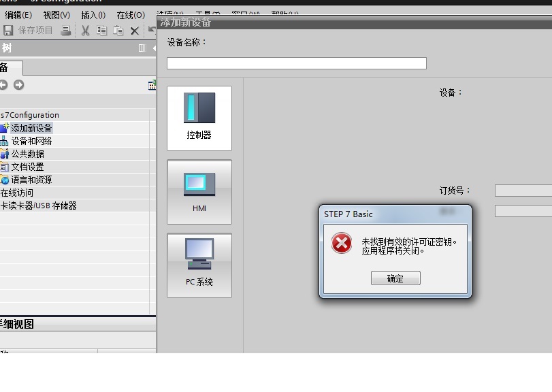Click the Print icon in toolbar

[65, 31]
